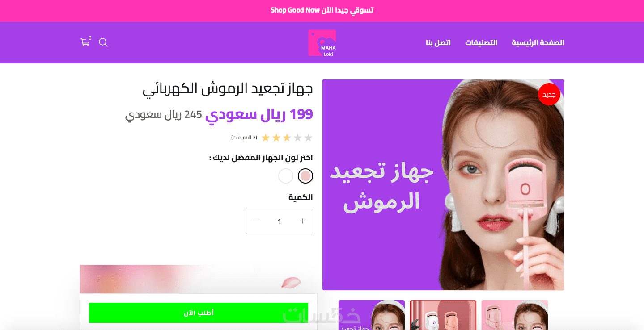Select the pink device color option
The width and height of the screenshot is (644, 330).
pyautogui.click(x=305, y=176)
